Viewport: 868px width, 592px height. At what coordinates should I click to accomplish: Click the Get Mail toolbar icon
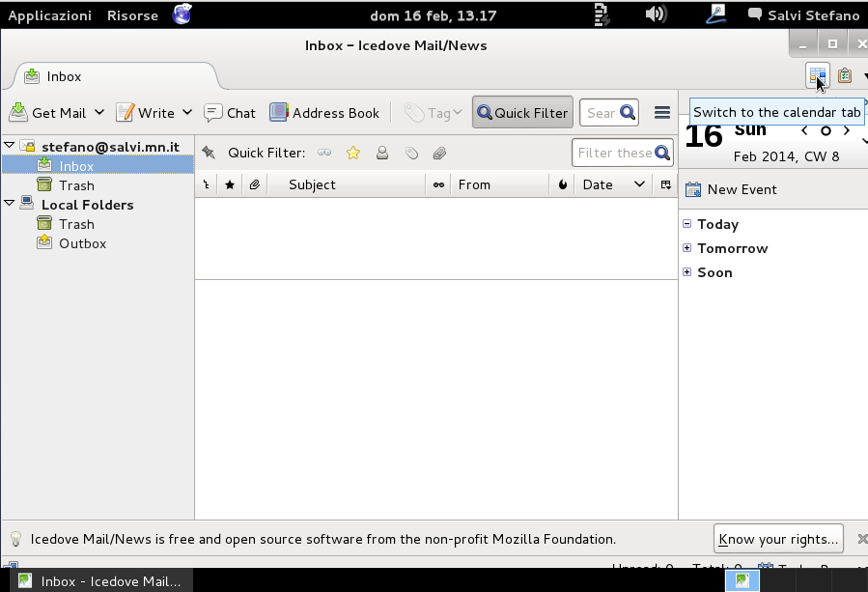coord(18,112)
